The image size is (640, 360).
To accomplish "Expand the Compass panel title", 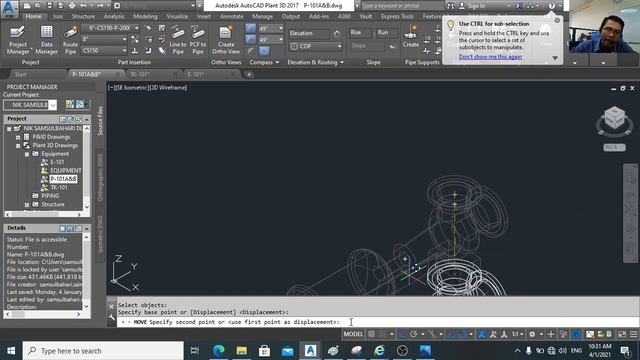I will [x=264, y=62].
